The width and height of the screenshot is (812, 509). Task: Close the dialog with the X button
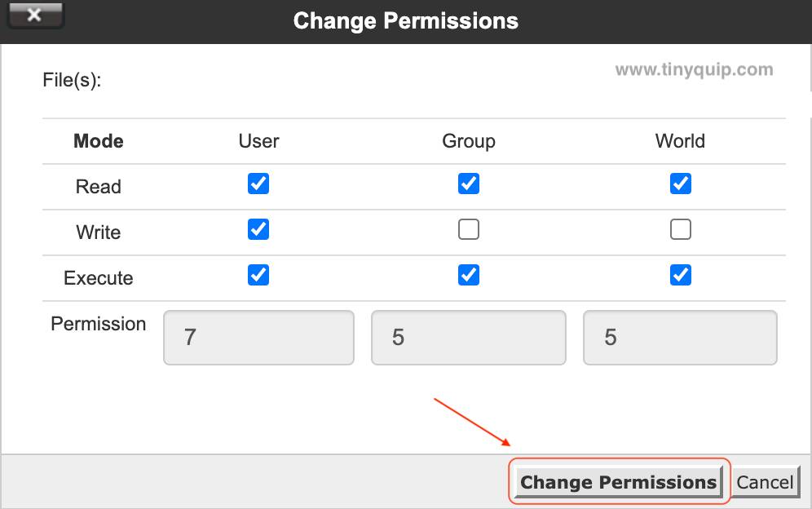tap(33, 15)
